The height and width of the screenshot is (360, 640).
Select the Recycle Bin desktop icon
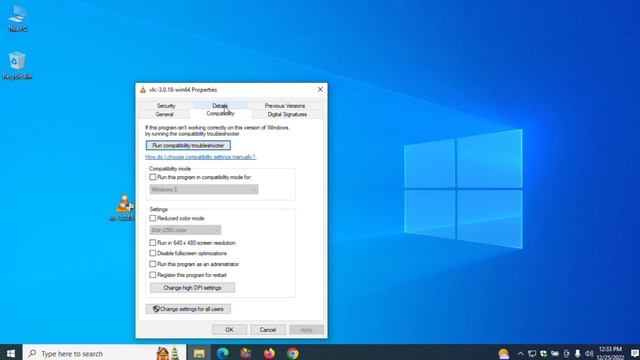[x=17, y=65]
